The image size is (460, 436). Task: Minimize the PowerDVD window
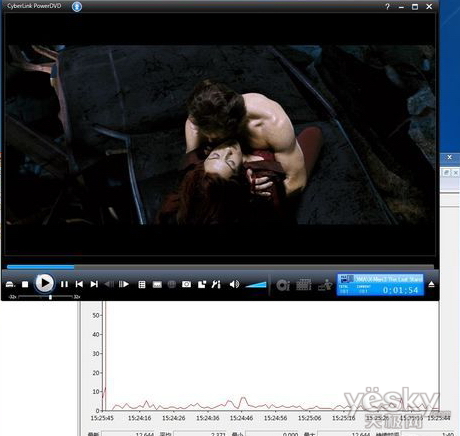point(401,7)
